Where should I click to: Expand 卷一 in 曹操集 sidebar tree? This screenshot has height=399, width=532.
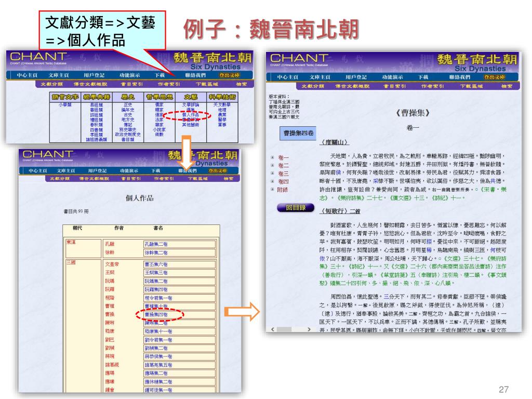click(x=272, y=157)
